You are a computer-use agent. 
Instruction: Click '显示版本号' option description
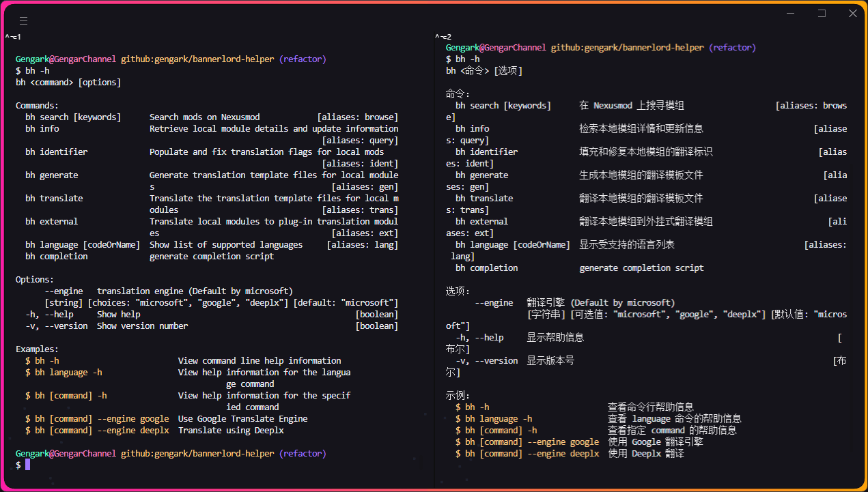(550, 361)
